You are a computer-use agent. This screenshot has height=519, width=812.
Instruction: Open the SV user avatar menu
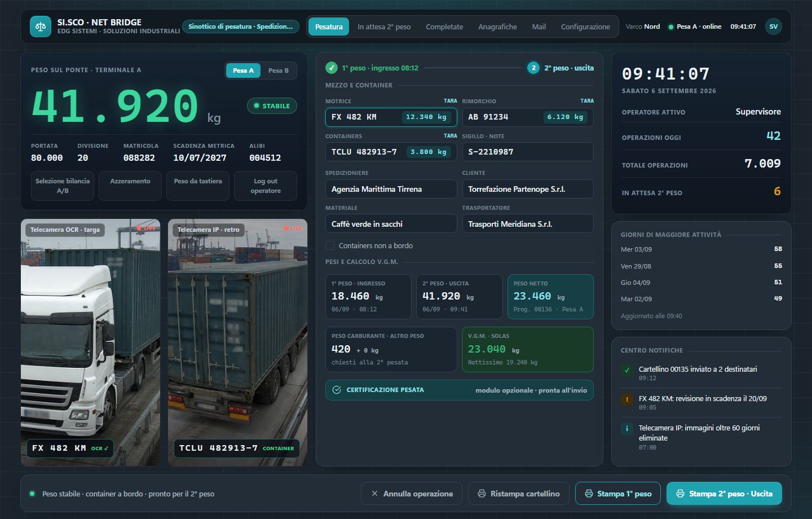pyautogui.click(x=774, y=27)
